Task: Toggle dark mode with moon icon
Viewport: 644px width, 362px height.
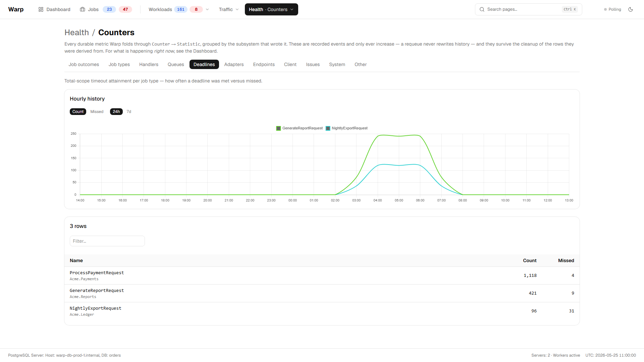Action: [x=631, y=9]
